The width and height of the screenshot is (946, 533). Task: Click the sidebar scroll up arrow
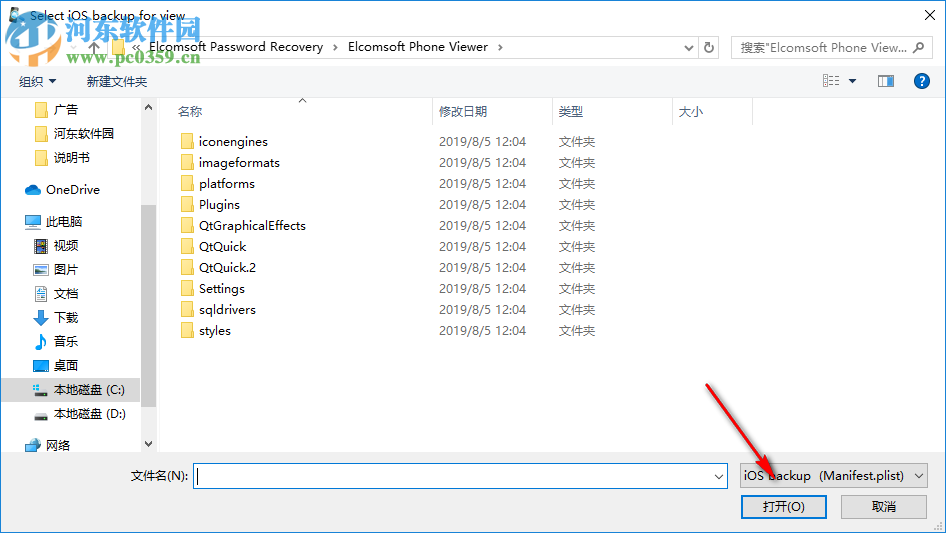[148, 107]
